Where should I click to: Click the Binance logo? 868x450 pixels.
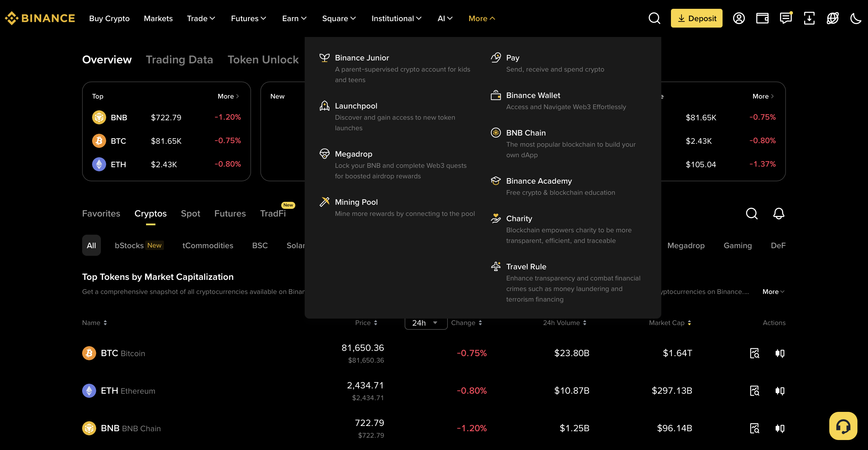40,18
